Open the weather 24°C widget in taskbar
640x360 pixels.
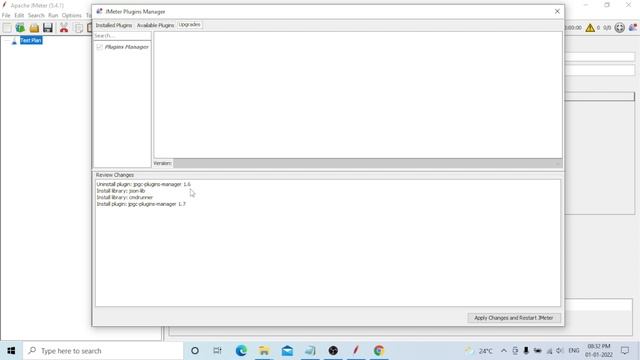point(480,351)
